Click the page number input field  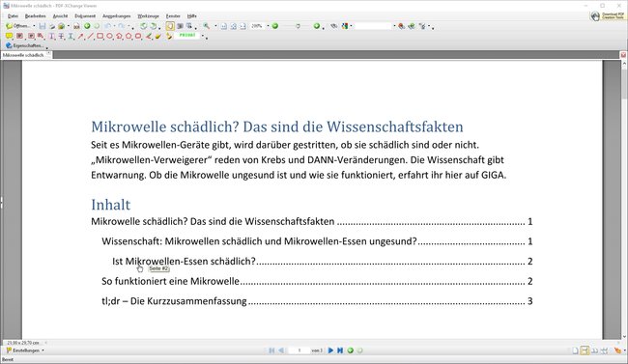click(x=300, y=350)
